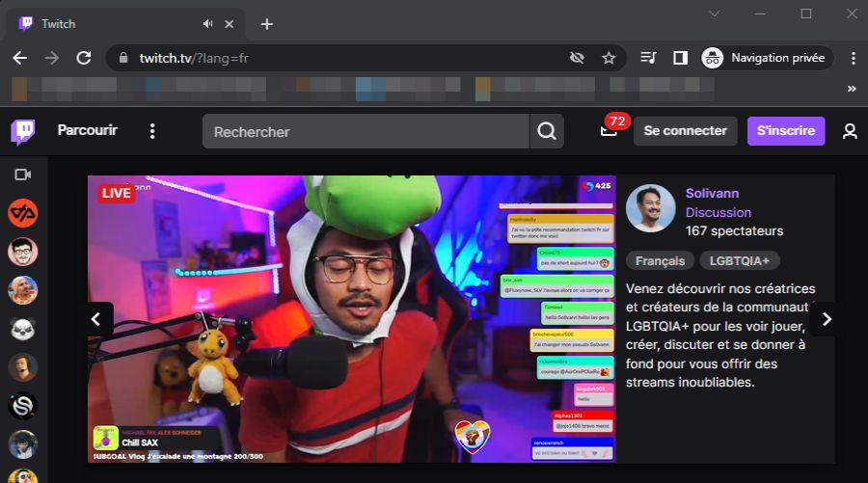Select the Français tag
Image resolution: width=868 pixels, height=483 pixels.
660,260
